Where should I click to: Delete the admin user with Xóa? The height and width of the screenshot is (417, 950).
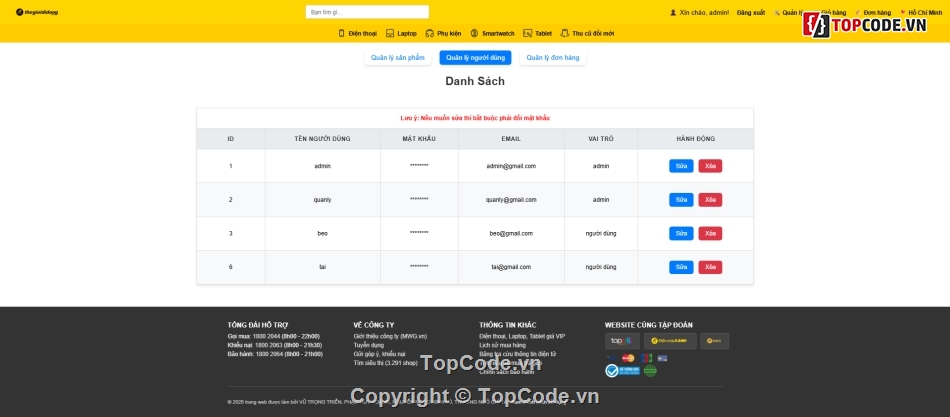710,166
